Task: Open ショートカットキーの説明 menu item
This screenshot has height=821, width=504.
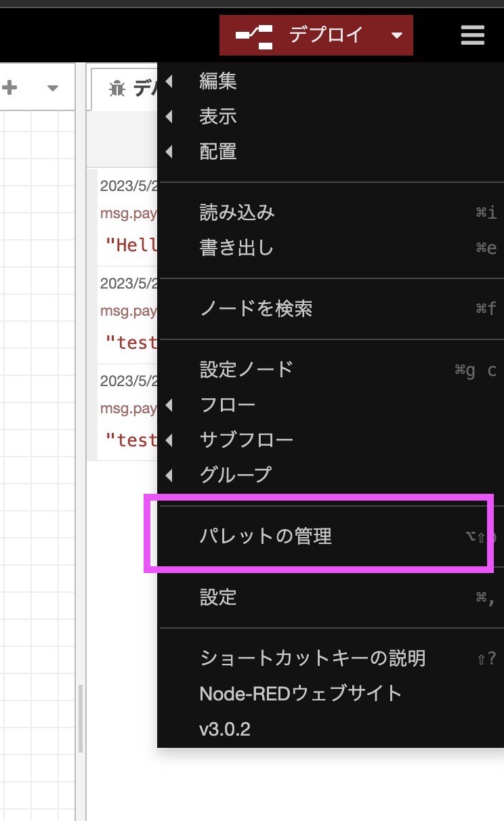Action: tap(331, 658)
